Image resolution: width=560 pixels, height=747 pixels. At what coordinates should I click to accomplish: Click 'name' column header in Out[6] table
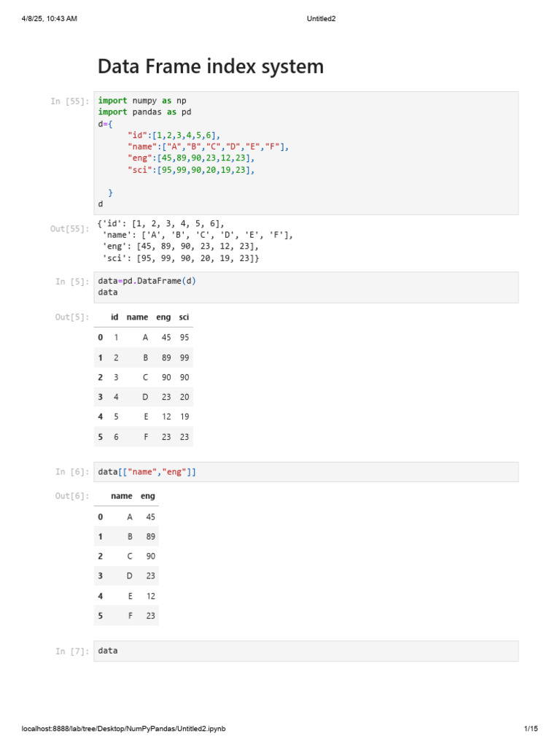pos(122,496)
